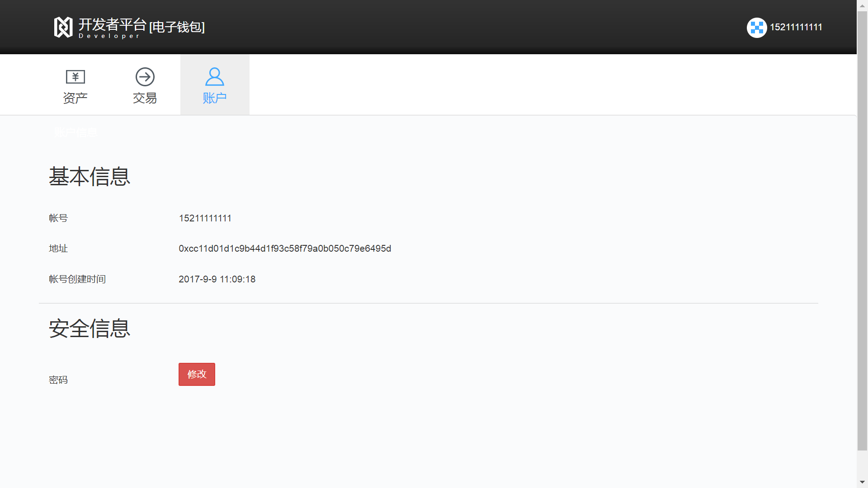The image size is (868, 488).
Task: Click the vertical scrollbar thumb
Action: pos(862,230)
